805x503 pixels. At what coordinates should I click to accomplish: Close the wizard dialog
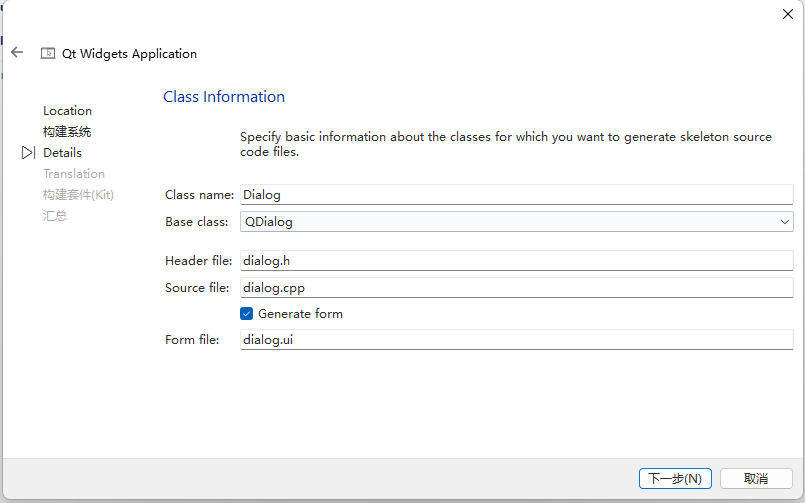(788, 14)
